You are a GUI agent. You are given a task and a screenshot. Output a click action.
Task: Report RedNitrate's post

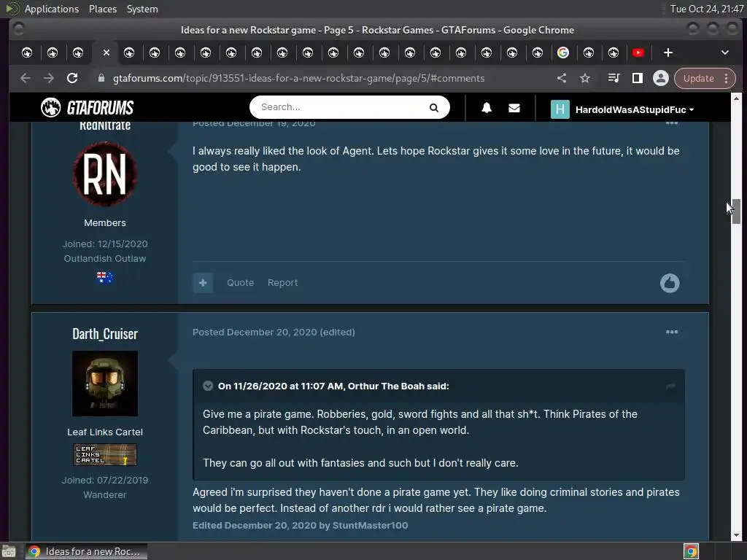point(282,282)
